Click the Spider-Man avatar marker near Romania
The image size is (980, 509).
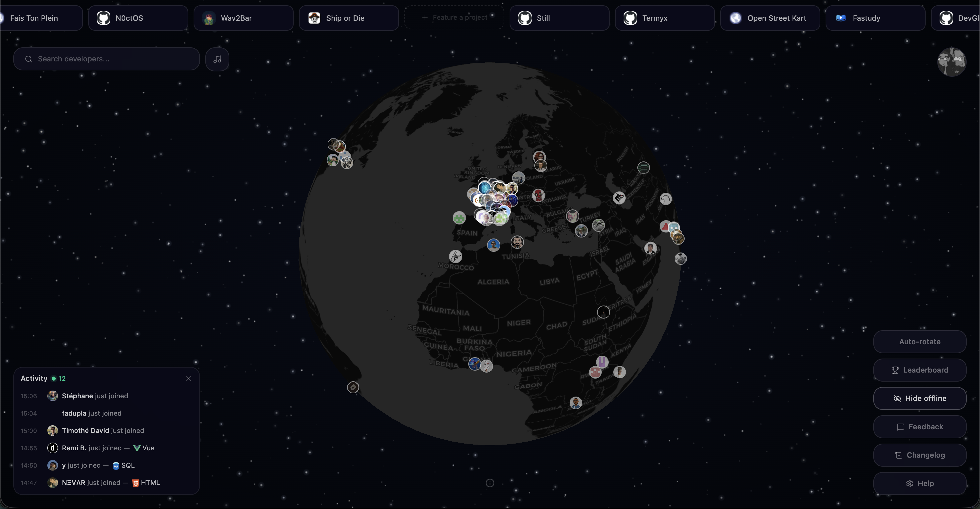point(538,195)
